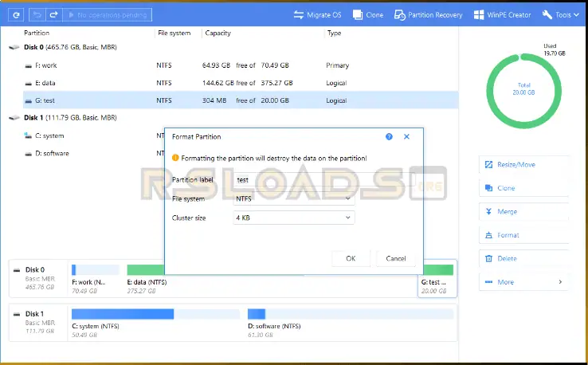The image size is (588, 365).
Task: Click the D: software usage bar in disk map
Action: click(x=351, y=314)
